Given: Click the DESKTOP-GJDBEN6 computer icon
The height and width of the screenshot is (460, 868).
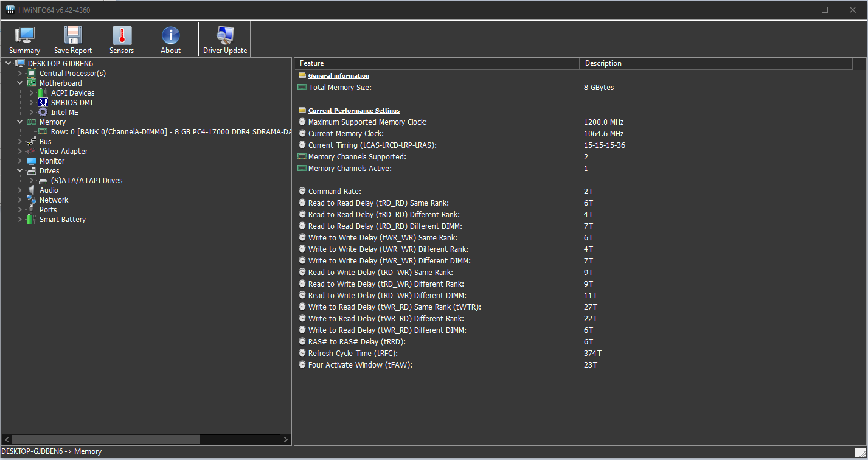Looking at the screenshot, I should coord(20,63).
